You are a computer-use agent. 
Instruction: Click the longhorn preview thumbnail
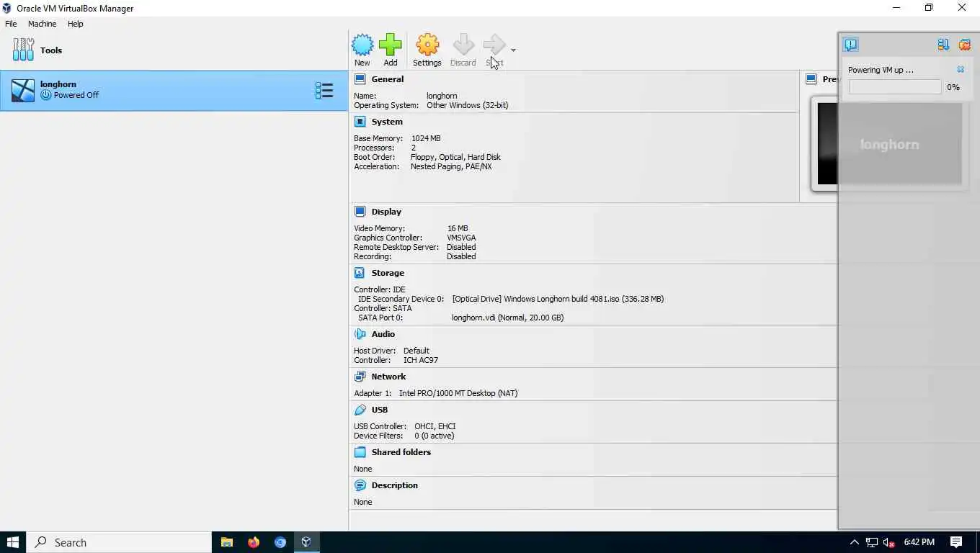(x=890, y=144)
